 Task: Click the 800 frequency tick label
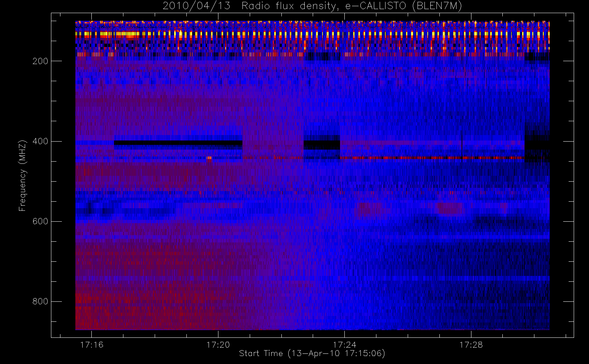point(40,301)
